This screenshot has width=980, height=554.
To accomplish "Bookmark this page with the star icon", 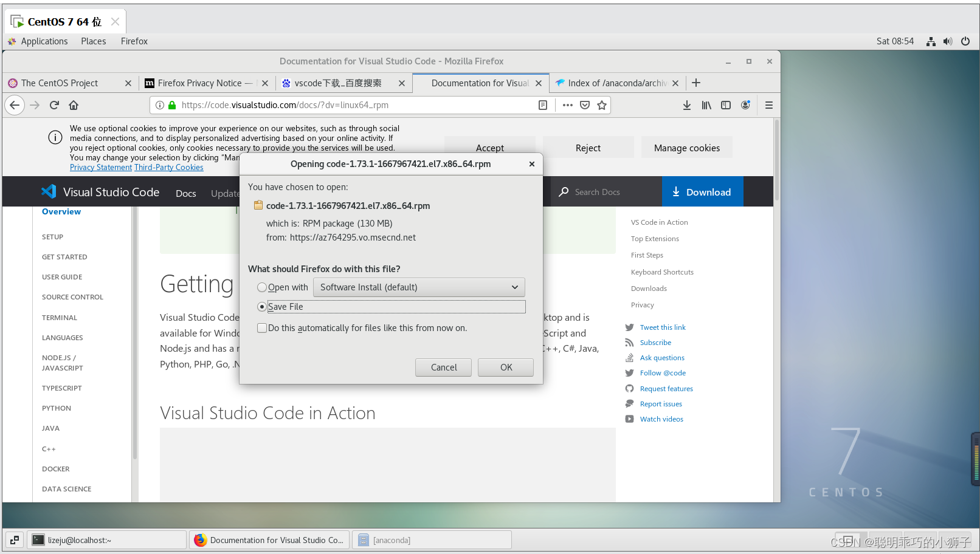I will (602, 104).
